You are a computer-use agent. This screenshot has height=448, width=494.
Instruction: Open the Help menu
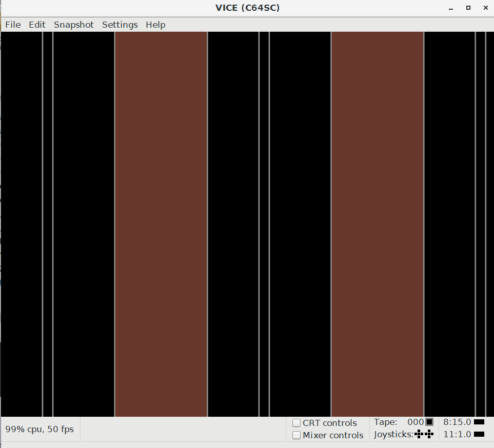(x=155, y=25)
